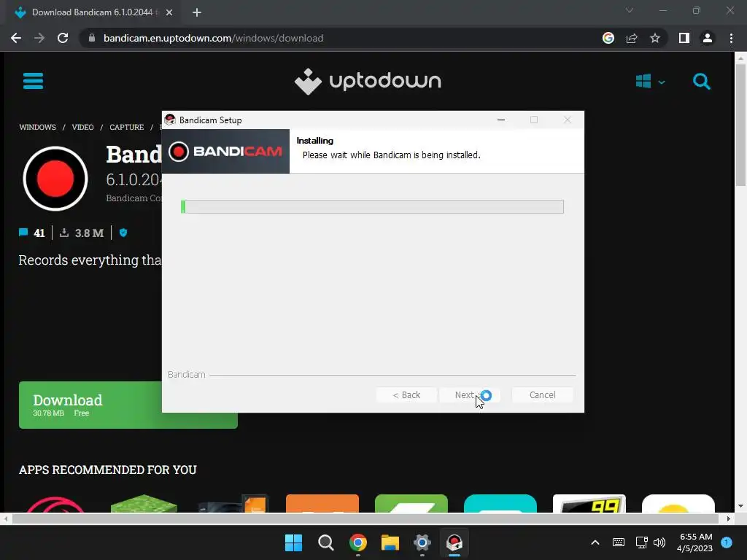
Task: Click the blue security shield badge
Action: [x=123, y=233]
